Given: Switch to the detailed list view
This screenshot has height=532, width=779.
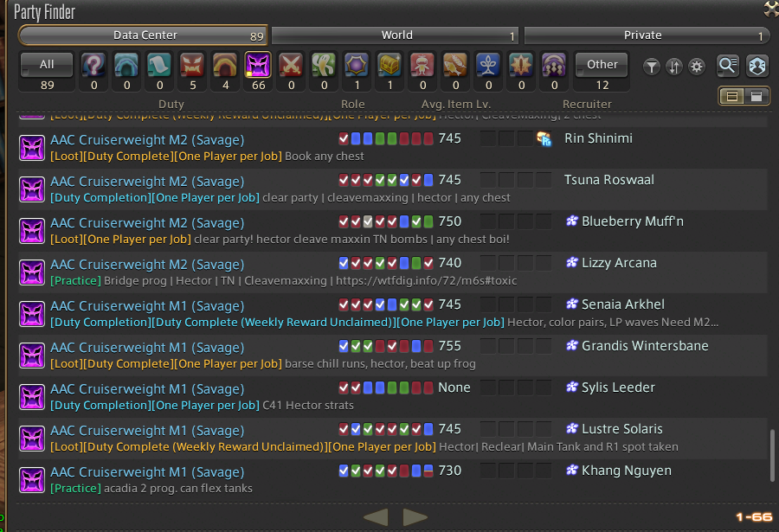Looking at the screenshot, I should 731,96.
